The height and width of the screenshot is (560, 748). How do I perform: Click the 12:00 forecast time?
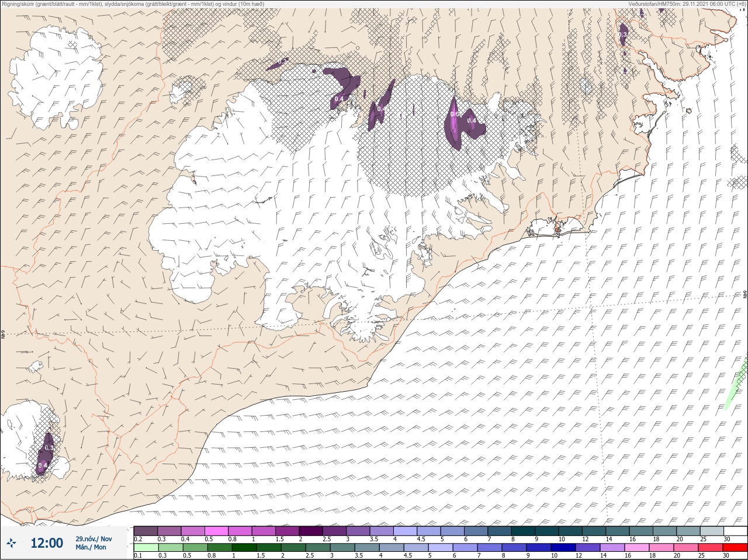coord(47,543)
